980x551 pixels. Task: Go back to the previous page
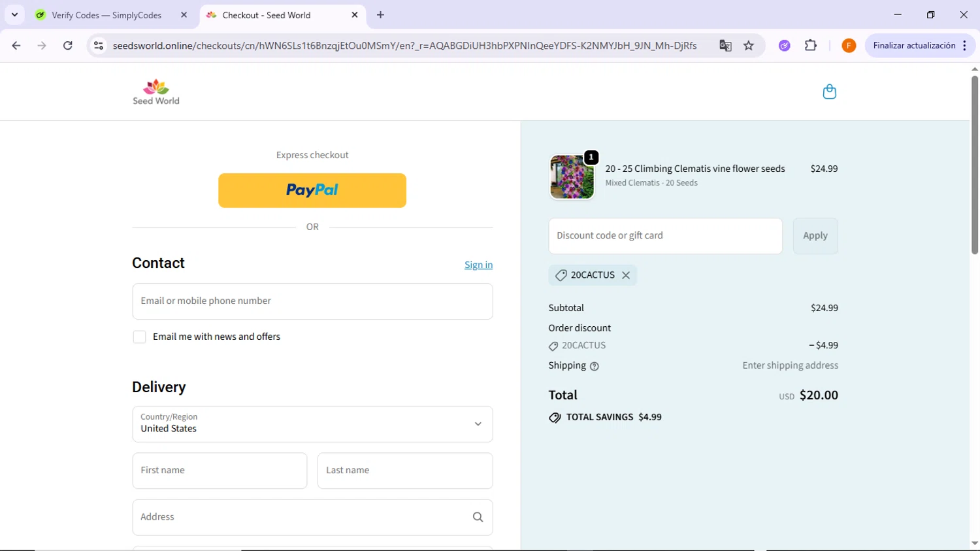click(x=16, y=46)
